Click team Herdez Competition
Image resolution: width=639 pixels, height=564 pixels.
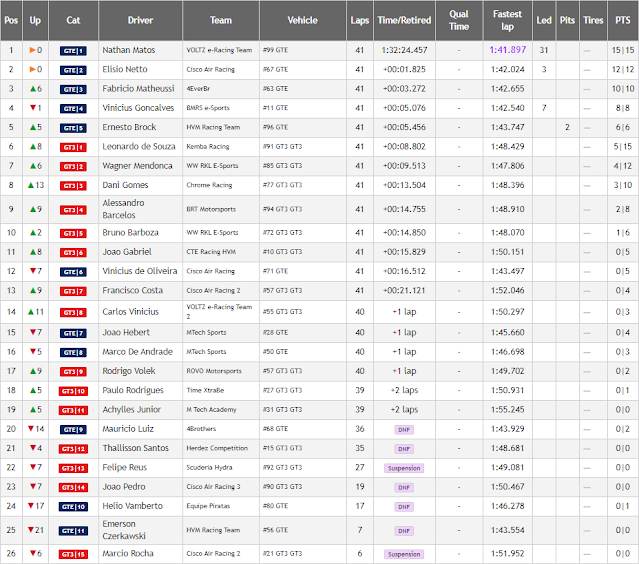pyautogui.click(x=217, y=448)
